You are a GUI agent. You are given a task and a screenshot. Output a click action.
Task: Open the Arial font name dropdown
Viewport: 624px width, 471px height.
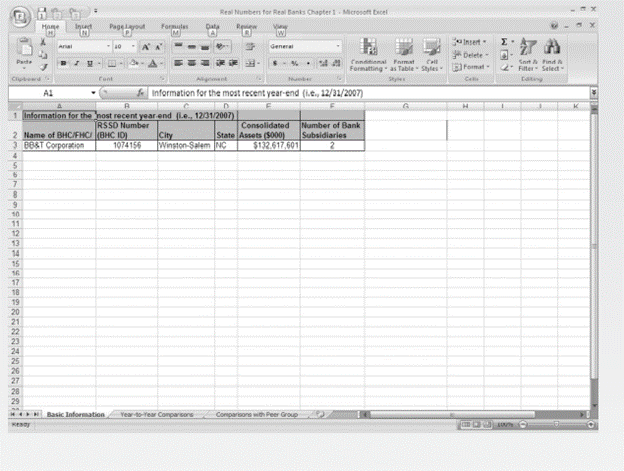point(108,47)
